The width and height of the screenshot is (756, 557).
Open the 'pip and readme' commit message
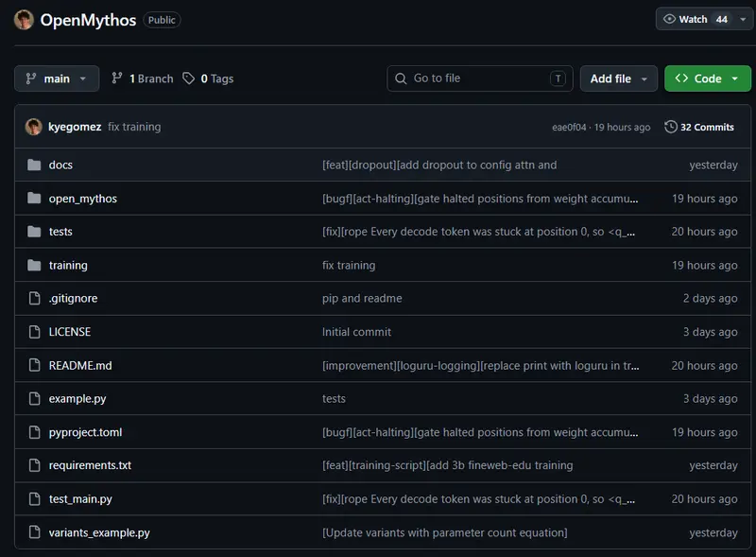point(362,299)
